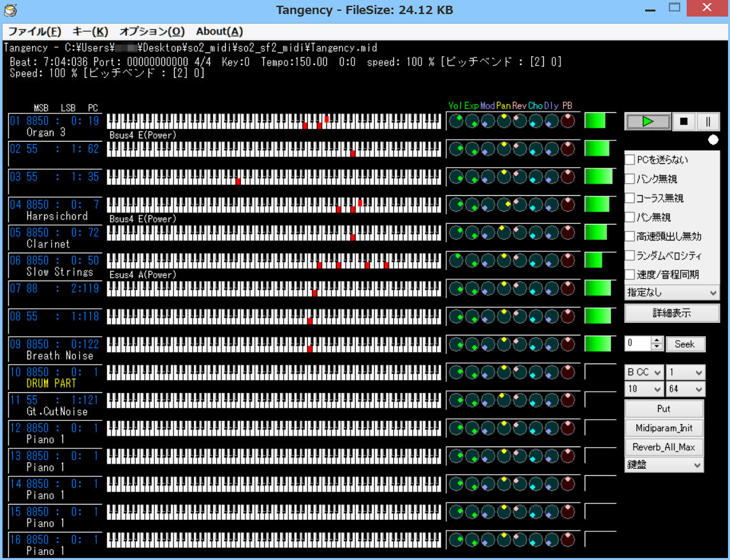
Task: Click the Organ 3 channel level meter
Action: (599, 121)
